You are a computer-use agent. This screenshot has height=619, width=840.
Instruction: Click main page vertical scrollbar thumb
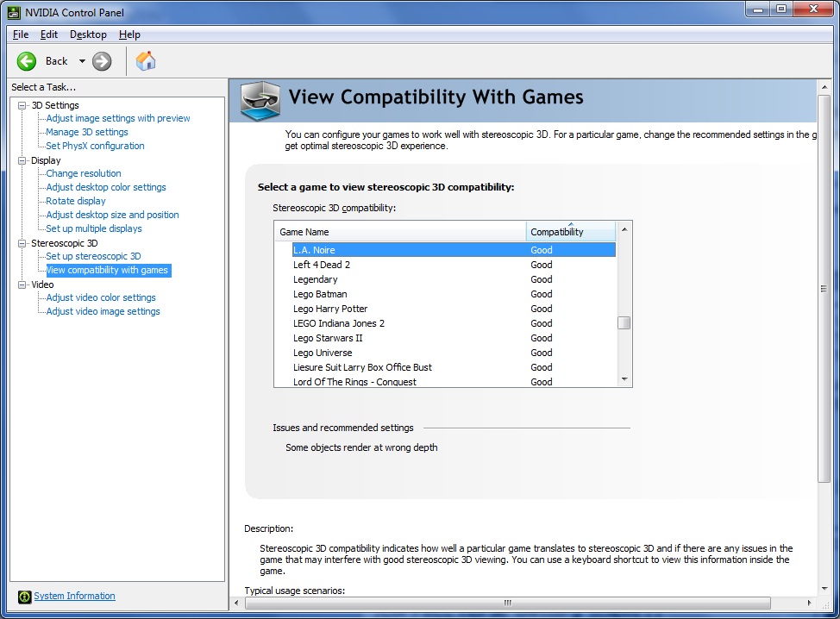824,289
